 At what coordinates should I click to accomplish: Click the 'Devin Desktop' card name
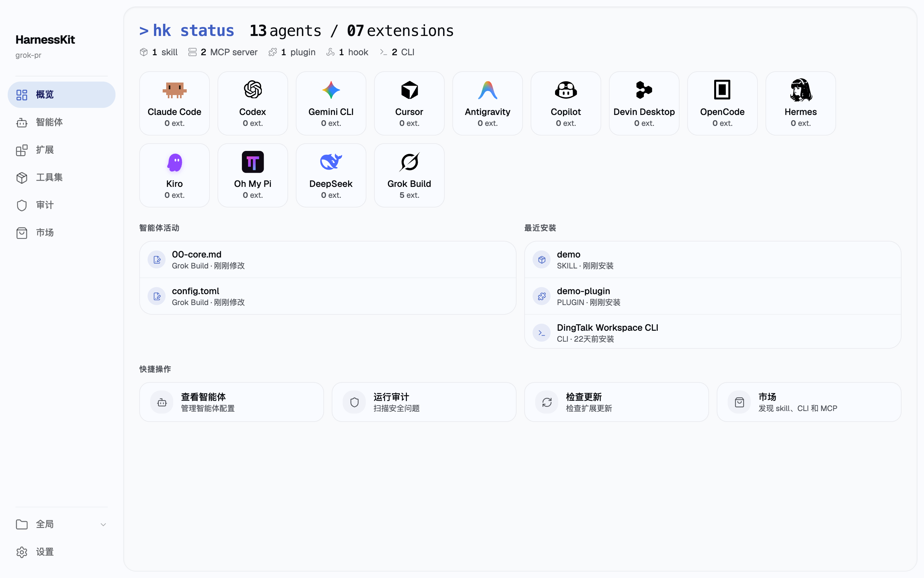644,112
